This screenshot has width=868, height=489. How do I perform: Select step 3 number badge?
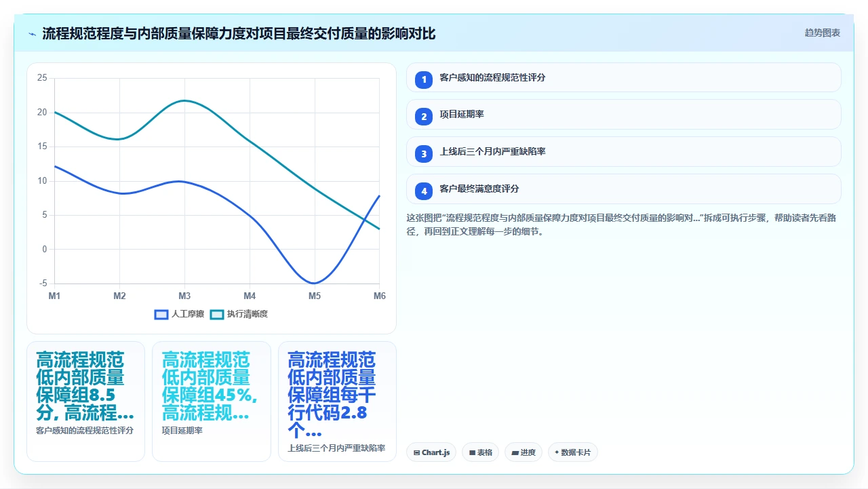coord(424,154)
